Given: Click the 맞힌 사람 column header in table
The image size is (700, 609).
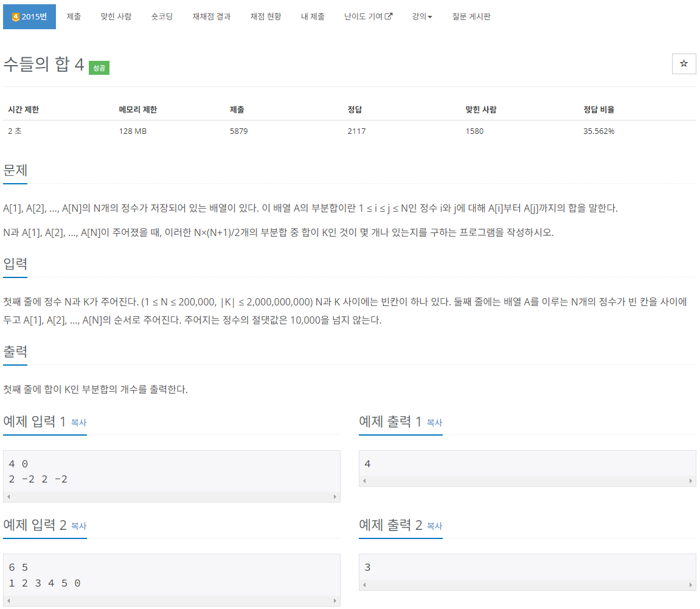Looking at the screenshot, I should (x=481, y=110).
